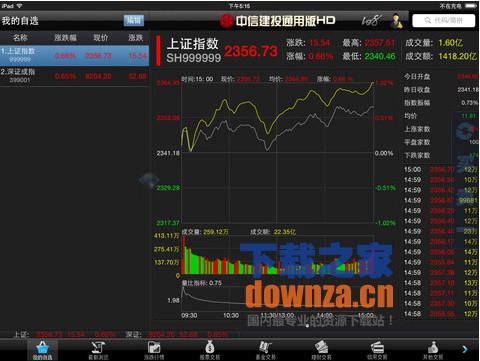Tap the 昨日收盘 row in details
The image size is (480, 361).
point(441,90)
